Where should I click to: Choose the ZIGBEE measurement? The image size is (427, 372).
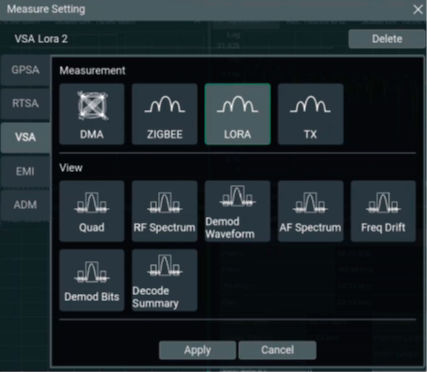(165, 114)
